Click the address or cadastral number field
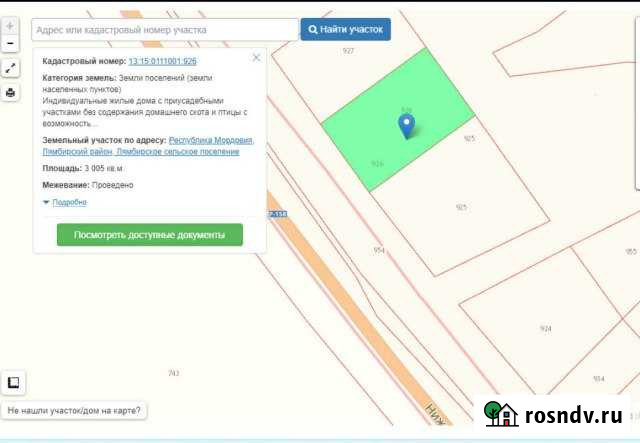Image resolution: width=640 pixels, height=443 pixels. coord(165,30)
